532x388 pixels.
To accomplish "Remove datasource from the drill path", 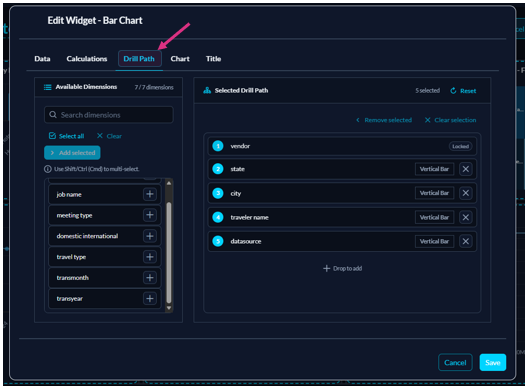I will click(466, 241).
